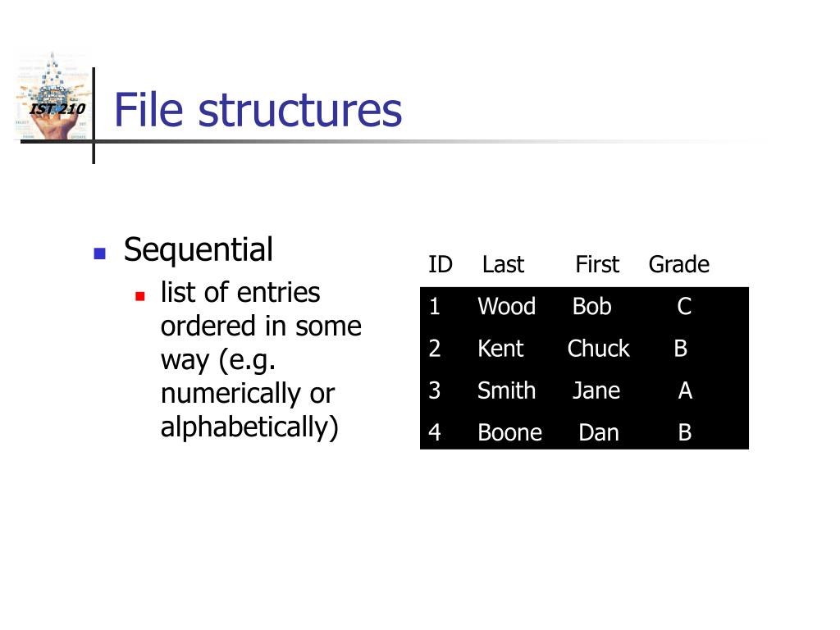
Task: Select the Boone last name cell
Action: [x=509, y=433]
